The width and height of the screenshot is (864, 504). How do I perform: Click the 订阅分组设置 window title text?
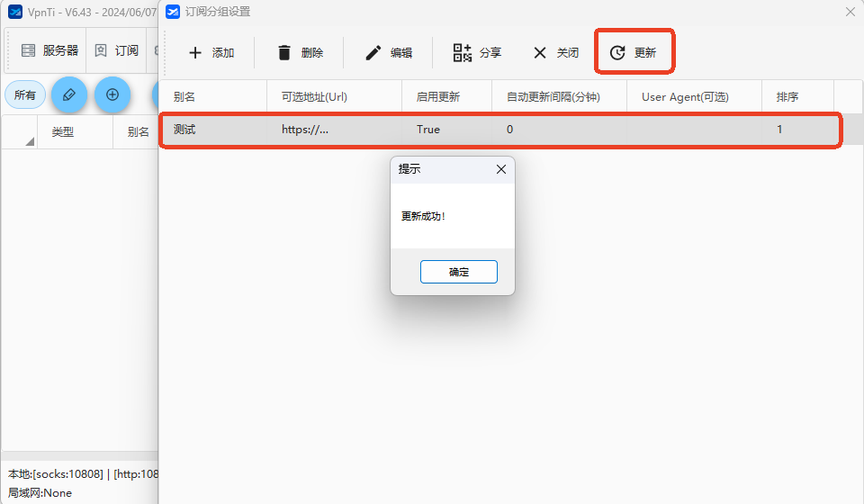point(218,12)
